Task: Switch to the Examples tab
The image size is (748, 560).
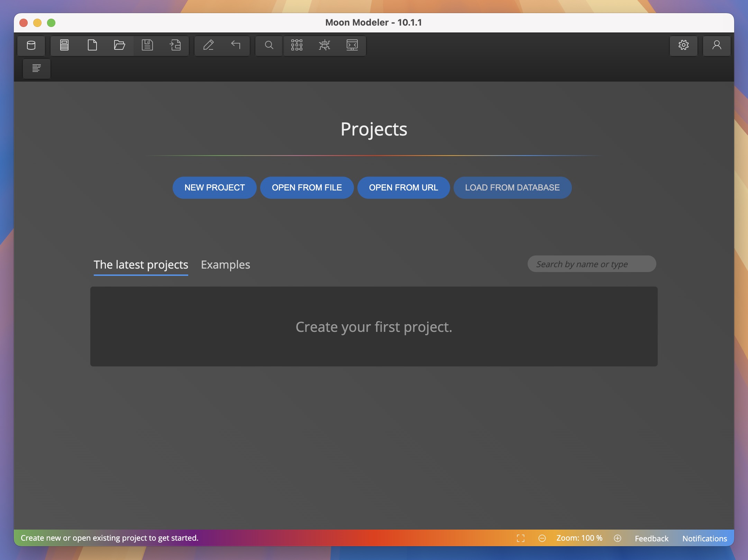Action: tap(226, 264)
